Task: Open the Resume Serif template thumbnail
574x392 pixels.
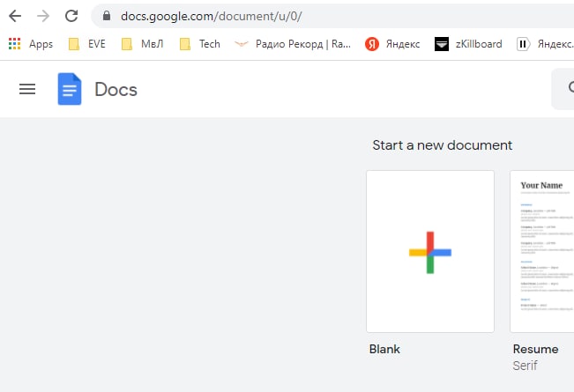Action: click(541, 252)
